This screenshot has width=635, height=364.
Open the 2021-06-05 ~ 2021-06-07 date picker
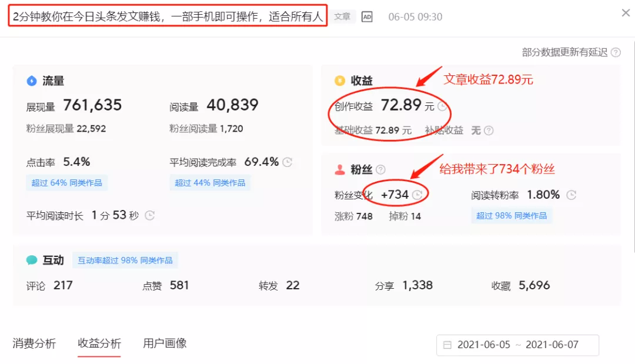517,345
